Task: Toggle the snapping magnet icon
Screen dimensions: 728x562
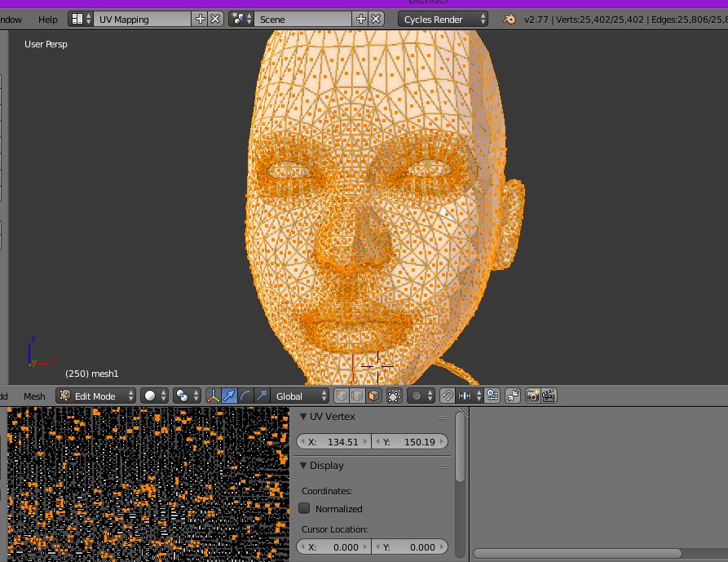Action: [x=447, y=396]
